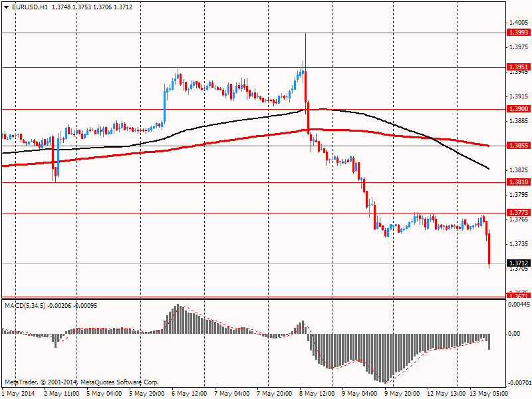Viewport: 532px width, 399px height.
Task: Click the 9 May 04:00 time axis label
Action: [x=360, y=394]
